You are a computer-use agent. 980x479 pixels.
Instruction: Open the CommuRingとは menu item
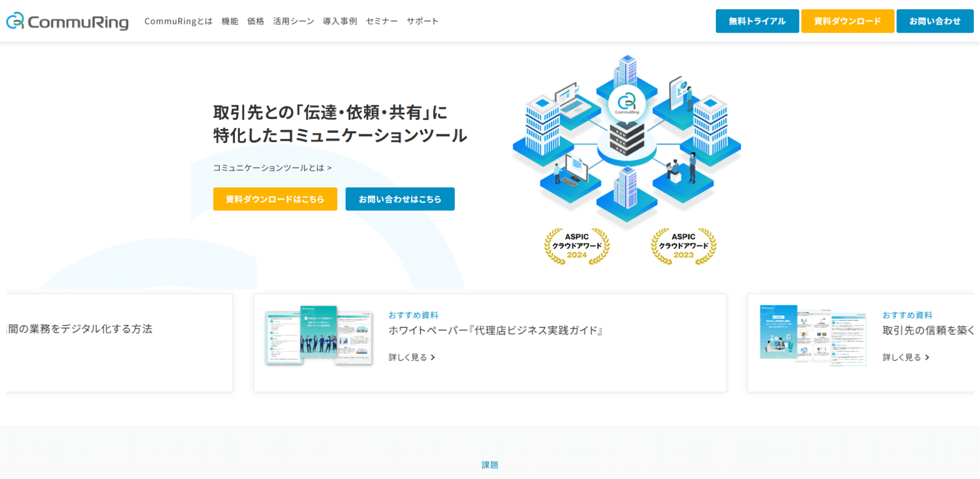coord(178,21)
